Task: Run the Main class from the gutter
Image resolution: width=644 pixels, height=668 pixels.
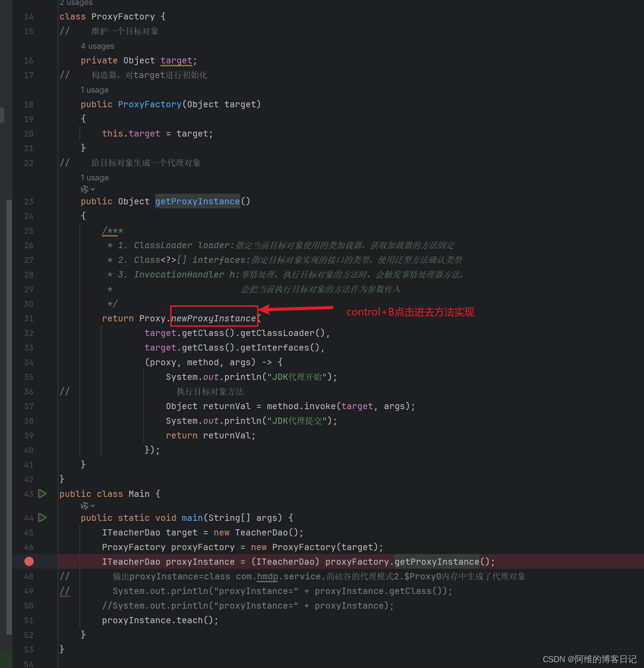Action: tap(43, 493)
